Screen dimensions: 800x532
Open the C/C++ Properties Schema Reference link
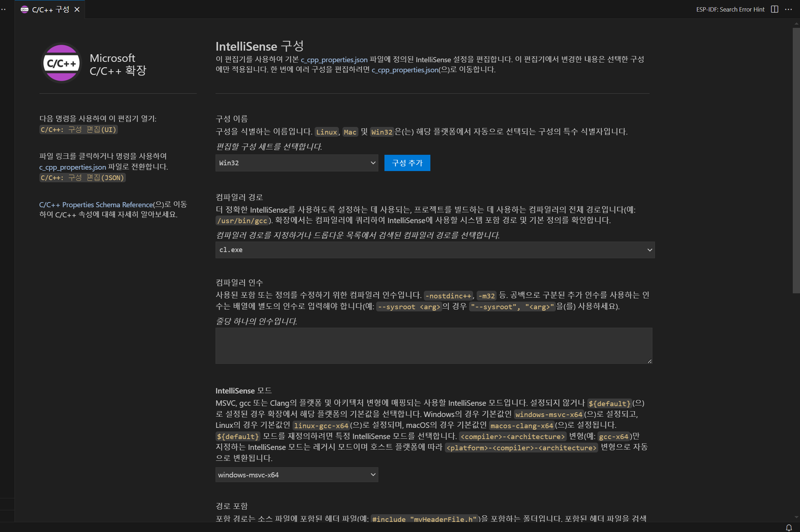(96, 205)
